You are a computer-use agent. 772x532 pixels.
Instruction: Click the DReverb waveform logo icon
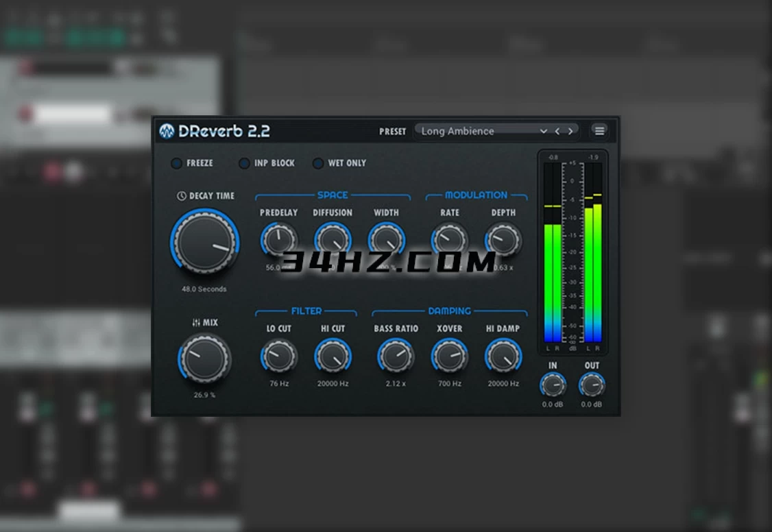pyautogui.click(x=168, y=131)
